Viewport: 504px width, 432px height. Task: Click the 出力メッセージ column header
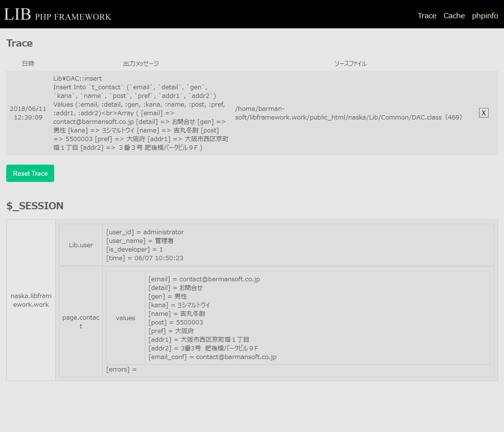141,63
